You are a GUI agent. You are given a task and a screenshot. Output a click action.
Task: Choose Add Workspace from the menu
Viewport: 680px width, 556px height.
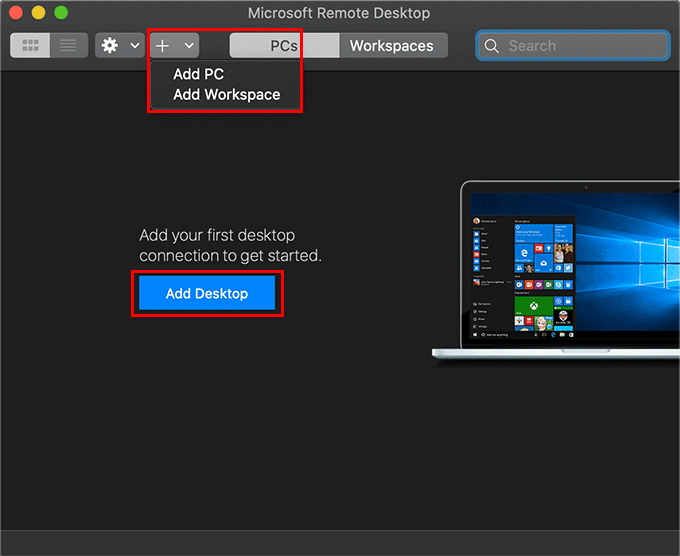[226, 95]
